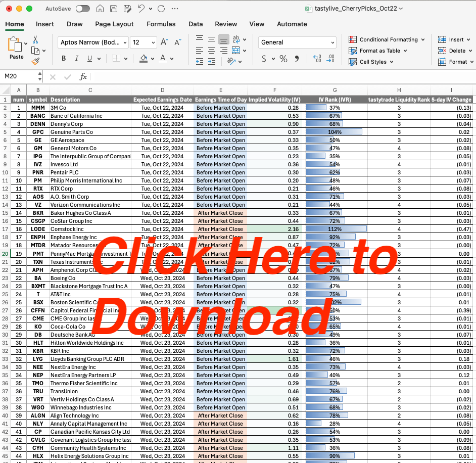The height and width of the screenshot is (463, 476).
Task: Toggle Bottom Align vertical alignment
Action: click(224, 40)
